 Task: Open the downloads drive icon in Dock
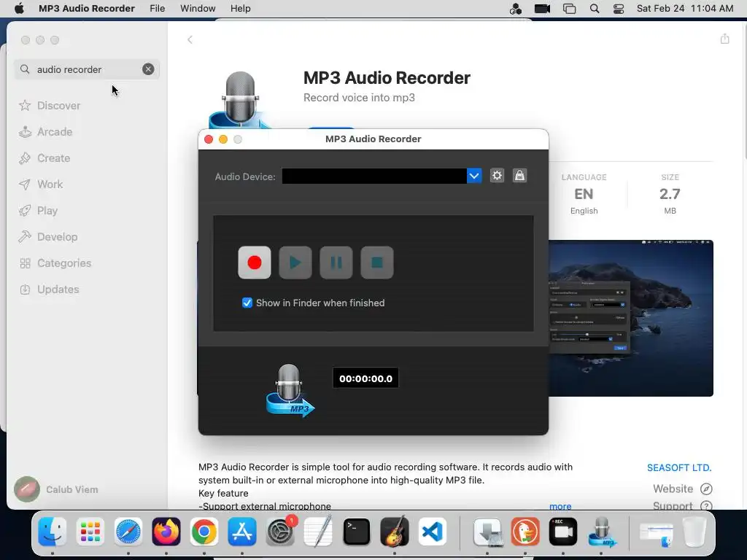(487, 532)
